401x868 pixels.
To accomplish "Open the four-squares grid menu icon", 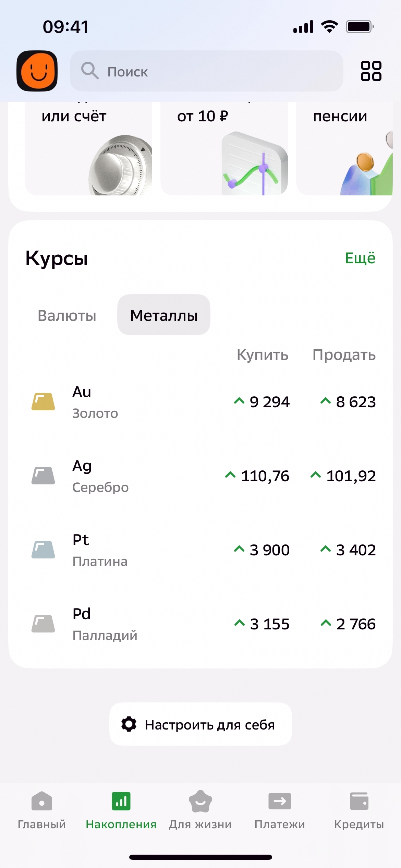I will (x=371, y=71).
